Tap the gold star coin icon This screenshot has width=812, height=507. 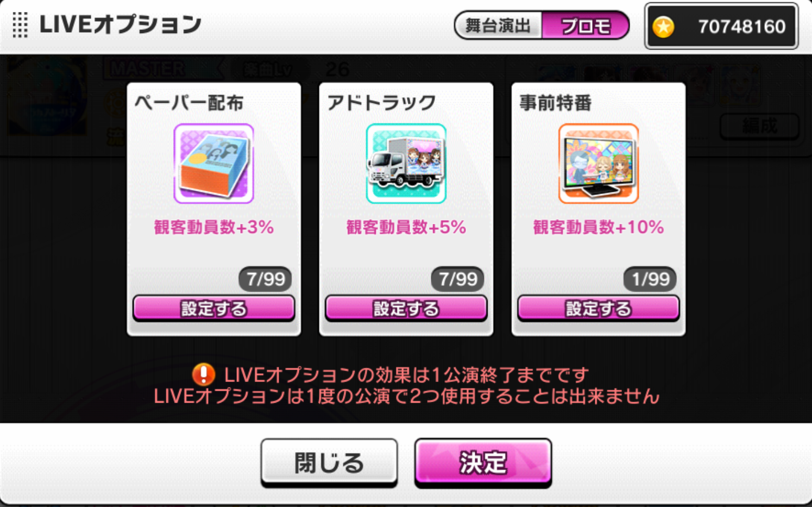tap(663, 27)
